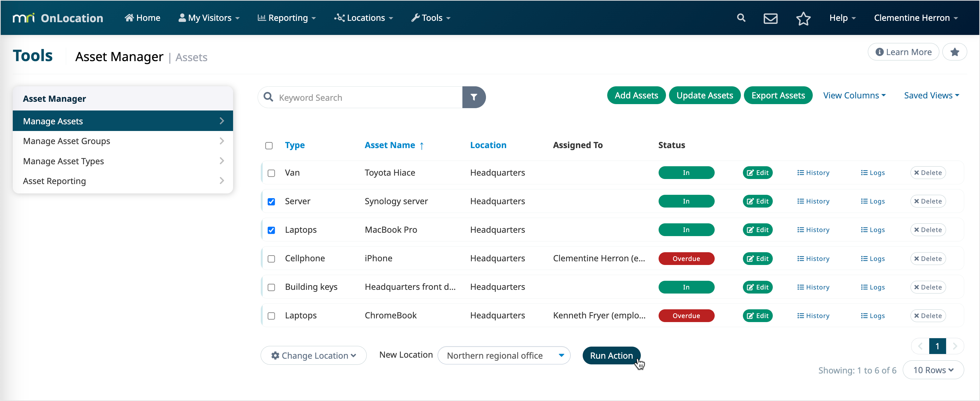View History for Synology server
Screen dimensions: 980x401
pyautogui.click(x=813, y=201)
